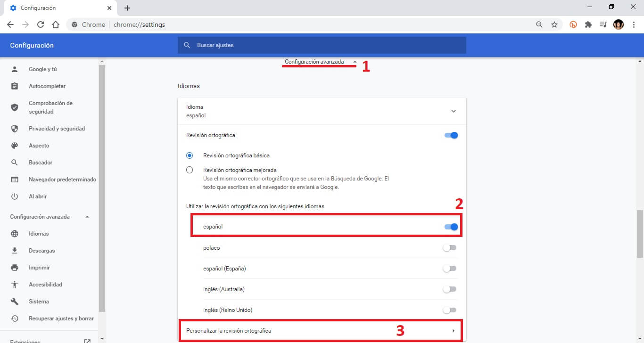This screenshot has height=343, width=644.
Task: Enable spell check for inglés (Australia)
Action: pyautogui.click(x=450, y=289)
